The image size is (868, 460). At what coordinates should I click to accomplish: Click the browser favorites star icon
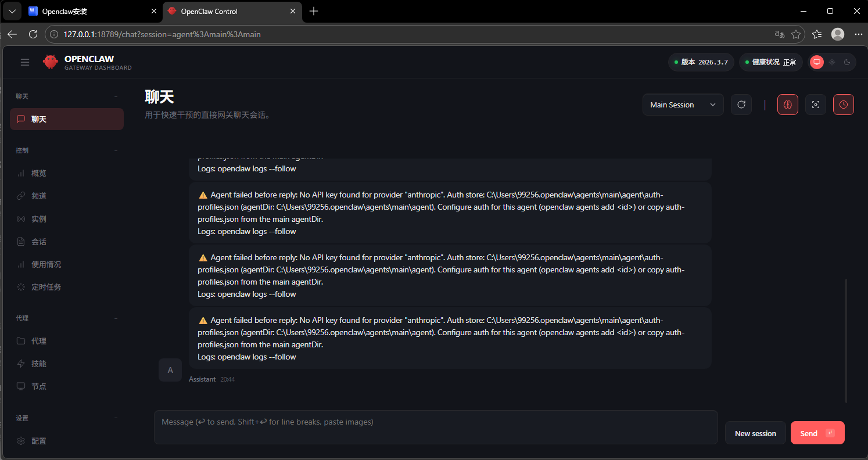pos(796,34)
